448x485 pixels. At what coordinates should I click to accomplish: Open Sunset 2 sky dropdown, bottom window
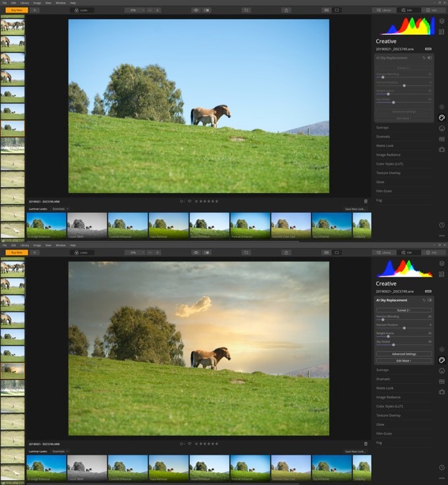coord(404,310)
